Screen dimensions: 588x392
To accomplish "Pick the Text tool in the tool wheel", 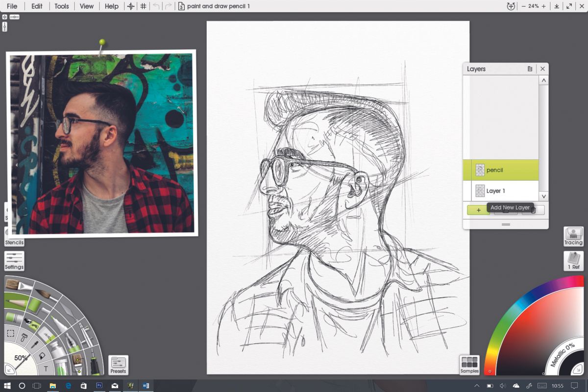I will click(x=46, y=367).
